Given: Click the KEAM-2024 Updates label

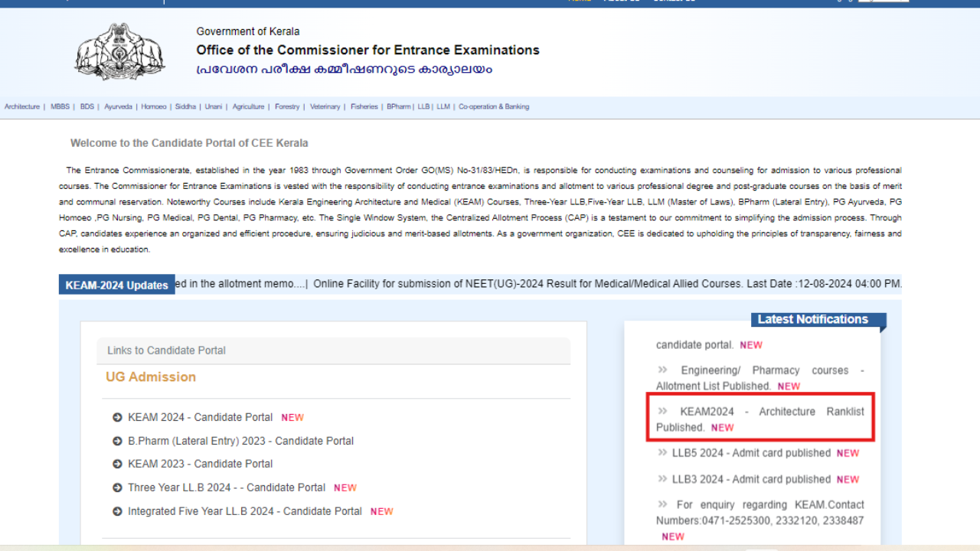Looking at the screenshot, I should [117, 285].
